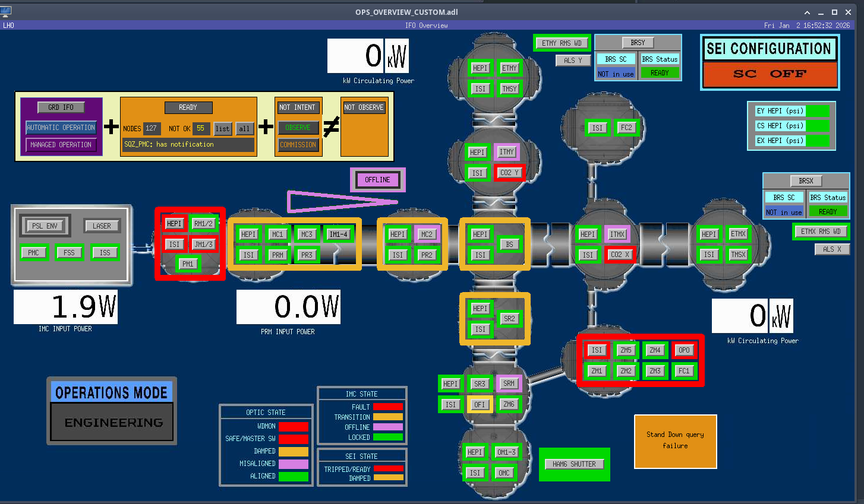Image resolution: width=864 pixels, height=504 pixels.
Task: Expand the GRD IFO related display
Action: point(61,107)
